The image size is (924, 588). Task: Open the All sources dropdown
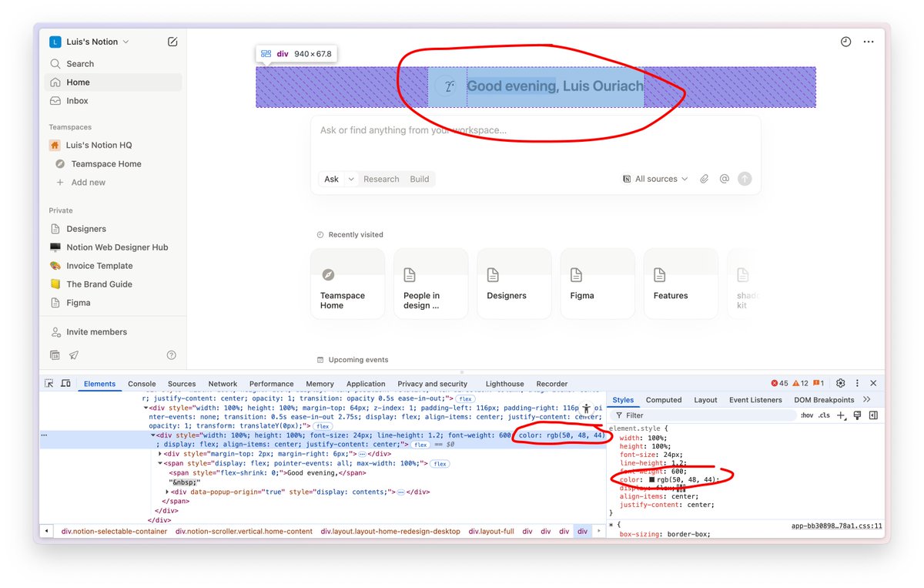(655, 179)
